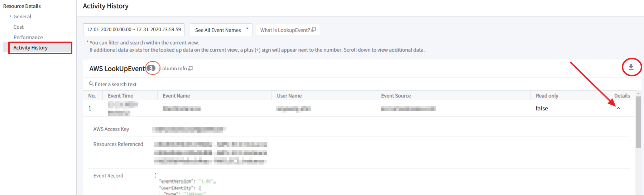Click the User Name column header
The height and width of the screenshot is (195, 644).
tap(289, 96)
